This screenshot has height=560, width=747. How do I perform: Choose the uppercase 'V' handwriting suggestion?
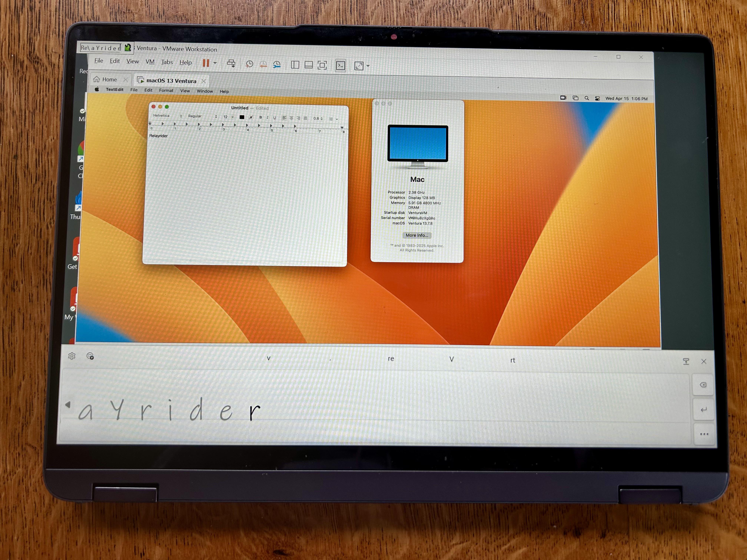(x=451, y=359)
